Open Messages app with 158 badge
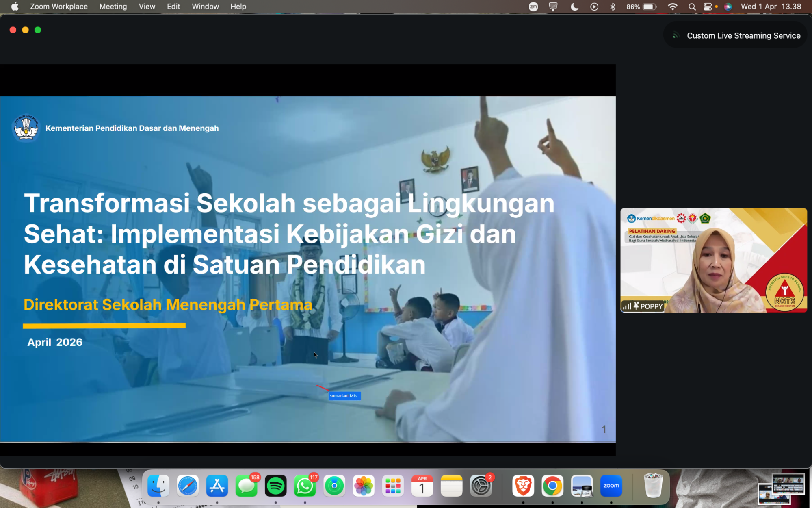The image size is (812, 508). (x=246, y=486)
